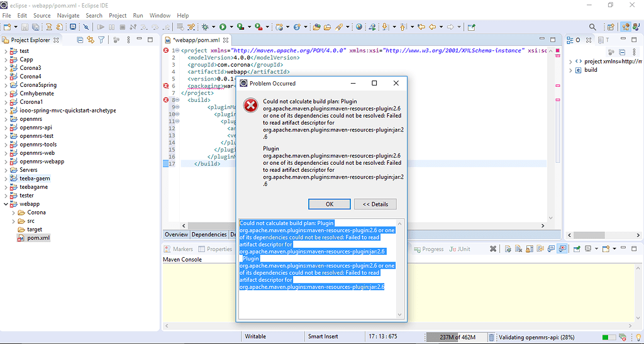This screenshot has height=344, width=644.
Task: Open the Run button dropdown arrow
Action: (x=230, y=27)
